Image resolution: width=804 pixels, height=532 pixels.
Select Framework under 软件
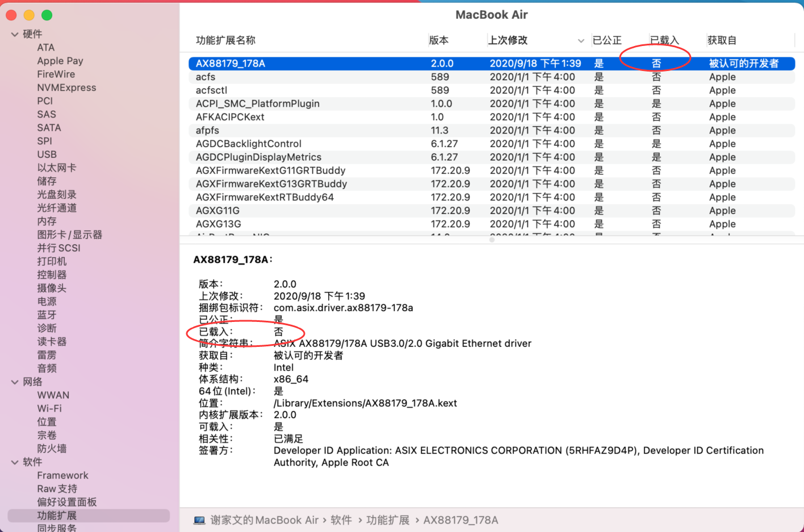click(x=62, y=475)
